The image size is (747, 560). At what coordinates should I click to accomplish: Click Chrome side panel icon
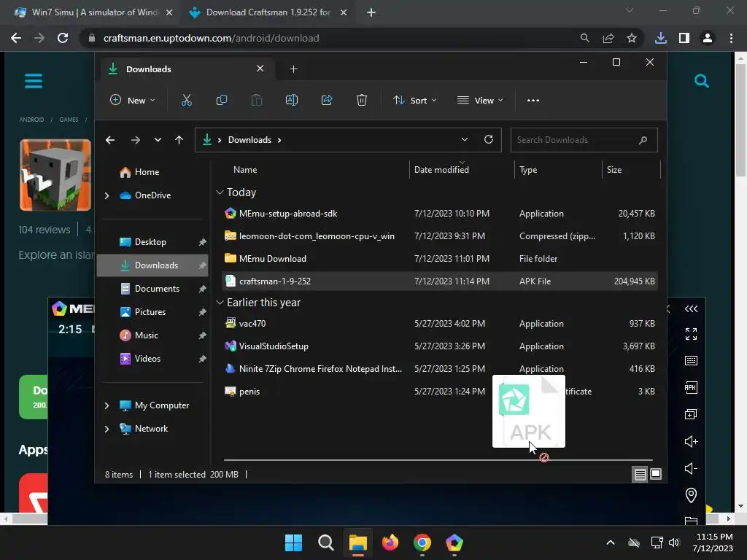pos(684,38)
